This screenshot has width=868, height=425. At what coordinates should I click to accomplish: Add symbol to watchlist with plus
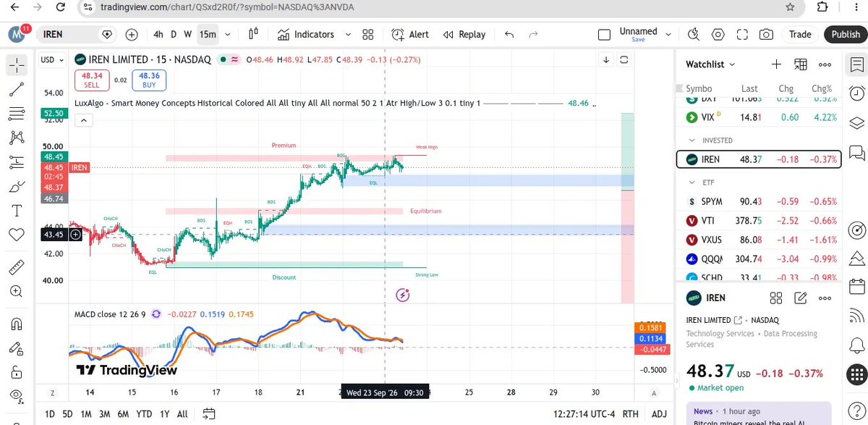(776, 64)
